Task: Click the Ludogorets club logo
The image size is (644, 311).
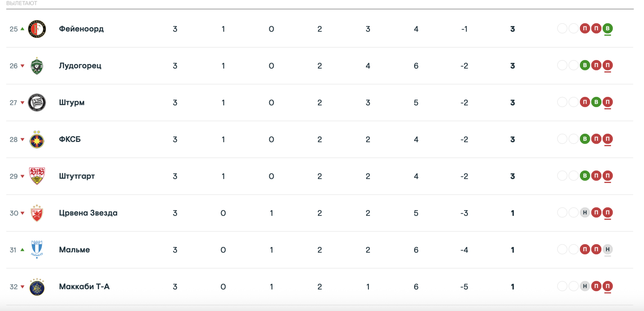Action: (x=37, y=66)
